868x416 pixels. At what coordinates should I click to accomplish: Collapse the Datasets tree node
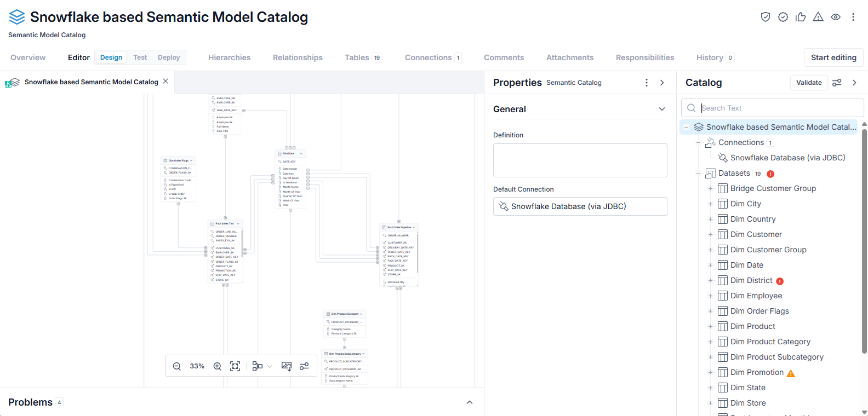[699, 174]
